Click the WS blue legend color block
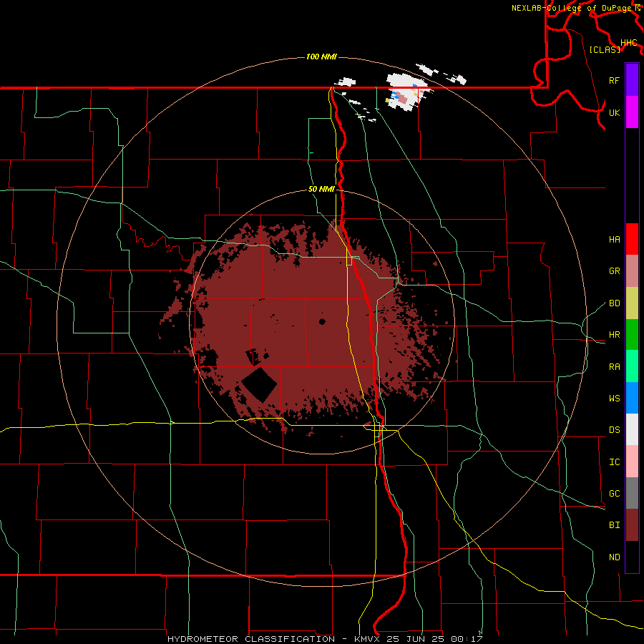 tap(632, 398)
